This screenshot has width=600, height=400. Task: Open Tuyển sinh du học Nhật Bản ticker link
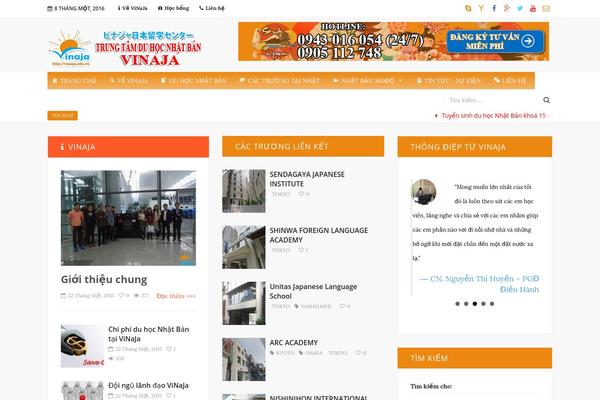[494, 116]
